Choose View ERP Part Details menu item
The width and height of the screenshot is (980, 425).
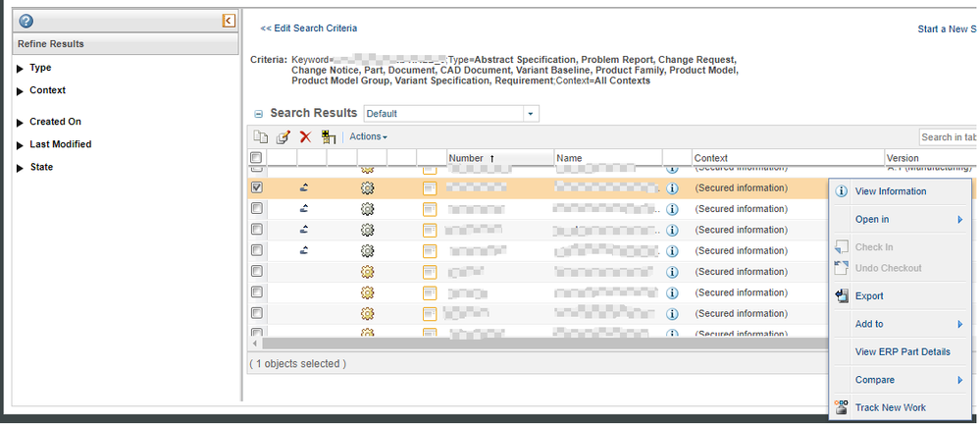click(902, 351)
